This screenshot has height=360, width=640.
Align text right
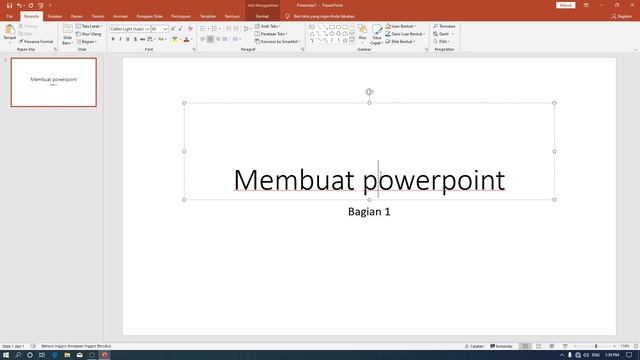(x=218, y=39)
